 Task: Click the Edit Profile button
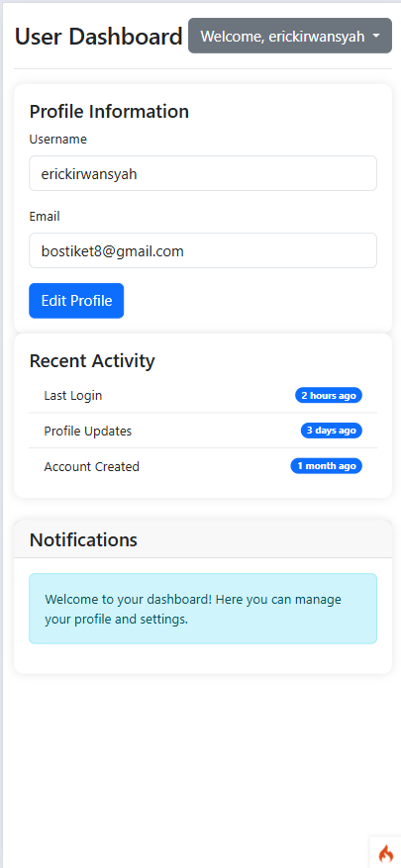[x=76, y=301]
